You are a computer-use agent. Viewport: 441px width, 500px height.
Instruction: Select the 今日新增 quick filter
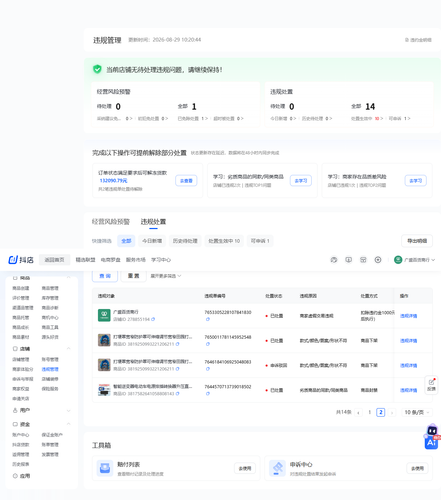[152, 241]
